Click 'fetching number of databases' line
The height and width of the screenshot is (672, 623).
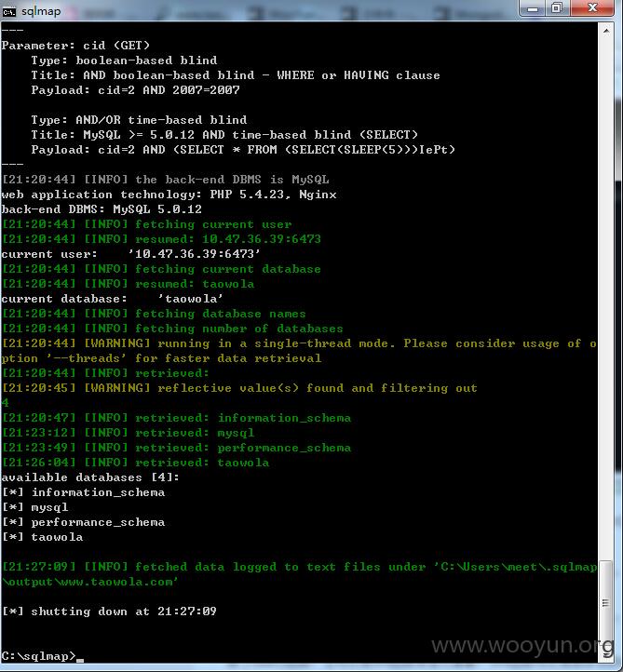point(172,329)
